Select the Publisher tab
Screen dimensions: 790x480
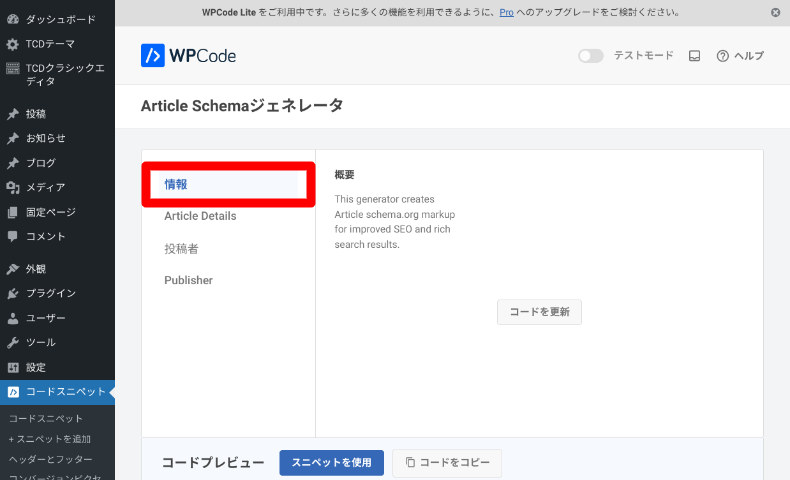(188, 280)
